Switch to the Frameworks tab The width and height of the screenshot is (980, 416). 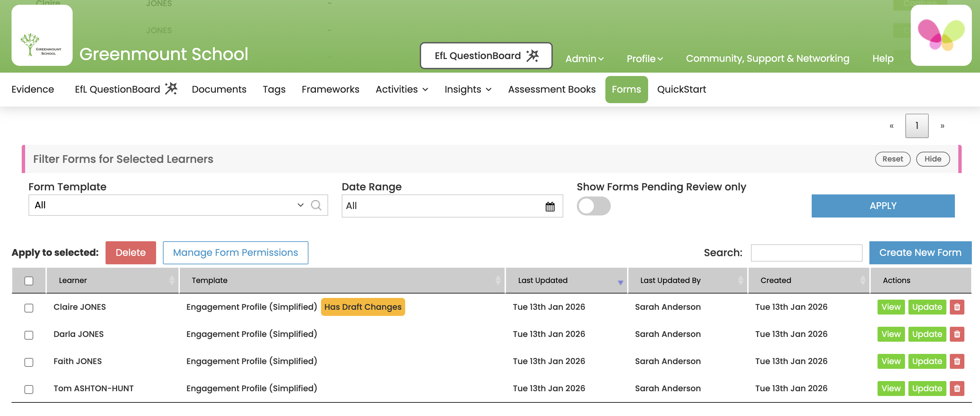[x=330, y=89]
